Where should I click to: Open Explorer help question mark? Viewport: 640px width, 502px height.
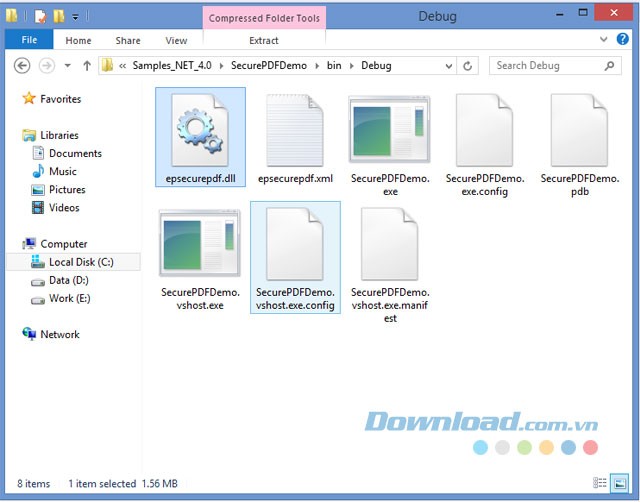[x=622, y=39]
